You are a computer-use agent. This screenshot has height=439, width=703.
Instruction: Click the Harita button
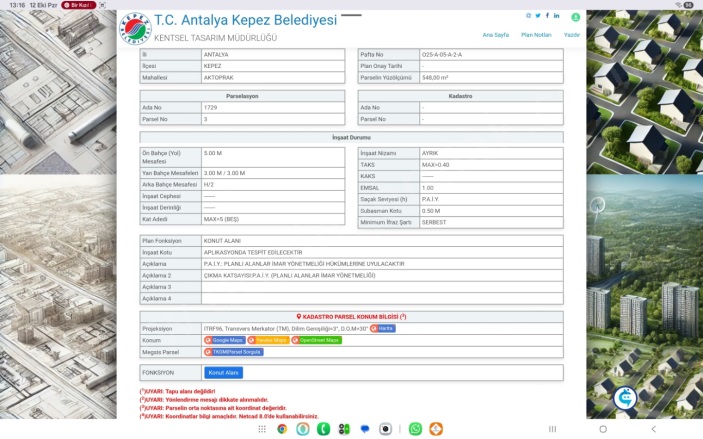pyautogui.click(x=382, y=328)
